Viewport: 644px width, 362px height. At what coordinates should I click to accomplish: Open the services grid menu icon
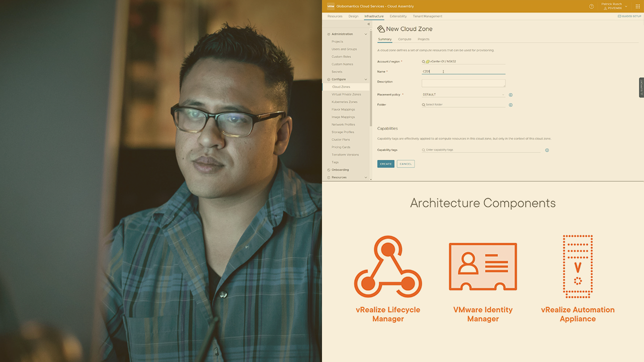pos(638,6)
